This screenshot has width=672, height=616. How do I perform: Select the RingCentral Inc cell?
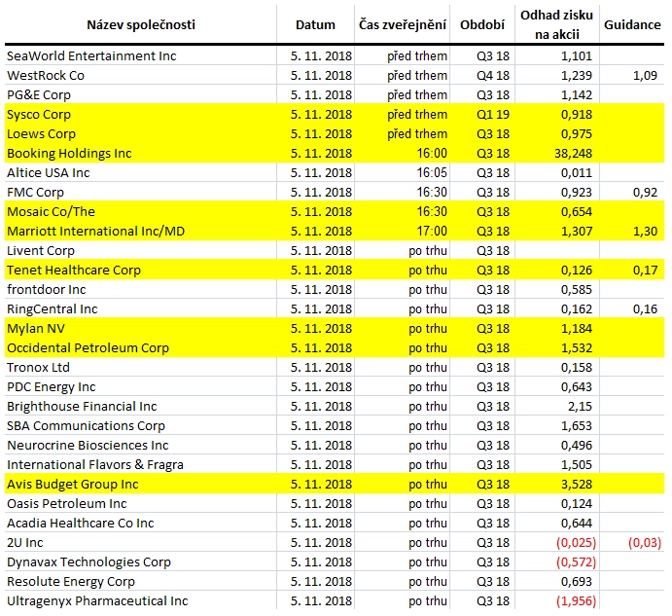pos(141,308)
